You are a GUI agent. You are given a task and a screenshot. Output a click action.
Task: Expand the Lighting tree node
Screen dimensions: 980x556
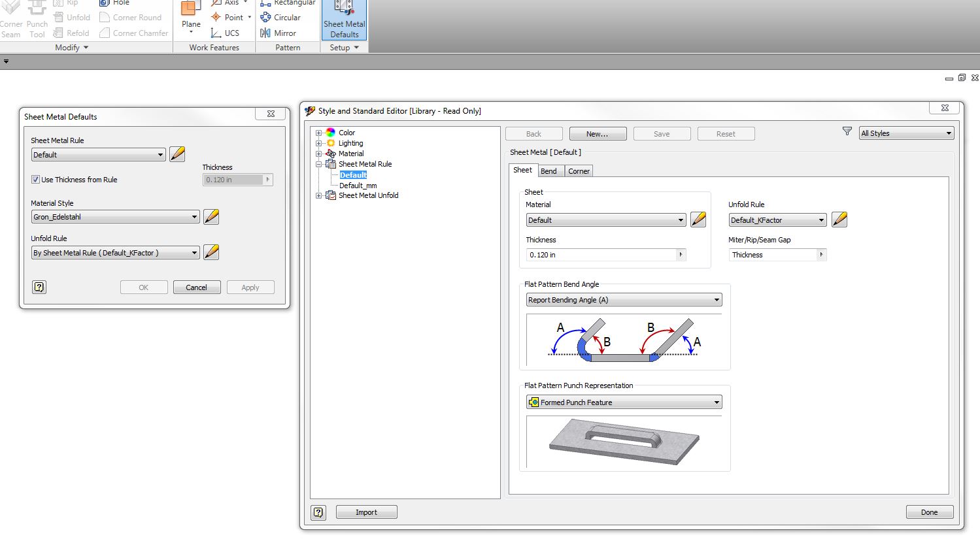(x=319, y=143)
